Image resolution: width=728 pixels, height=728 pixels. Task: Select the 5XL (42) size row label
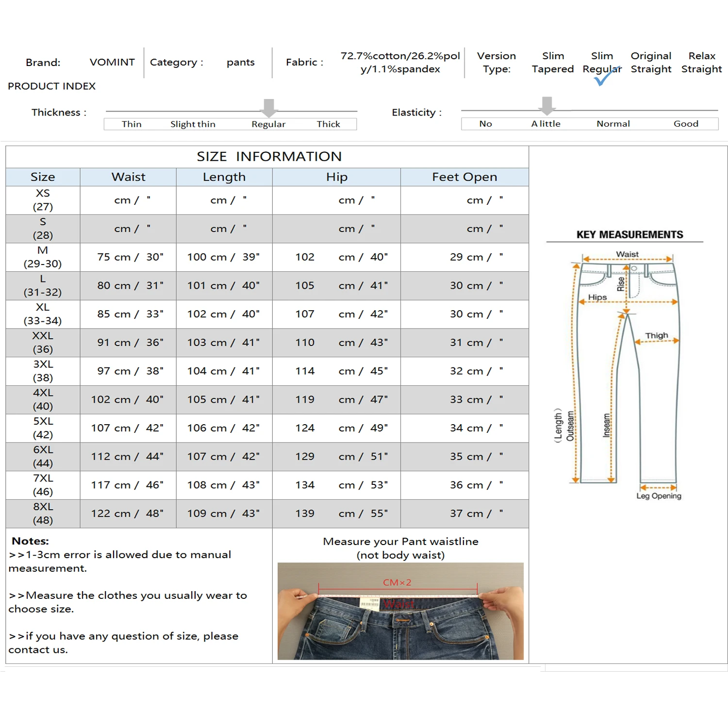pos(43,428)
